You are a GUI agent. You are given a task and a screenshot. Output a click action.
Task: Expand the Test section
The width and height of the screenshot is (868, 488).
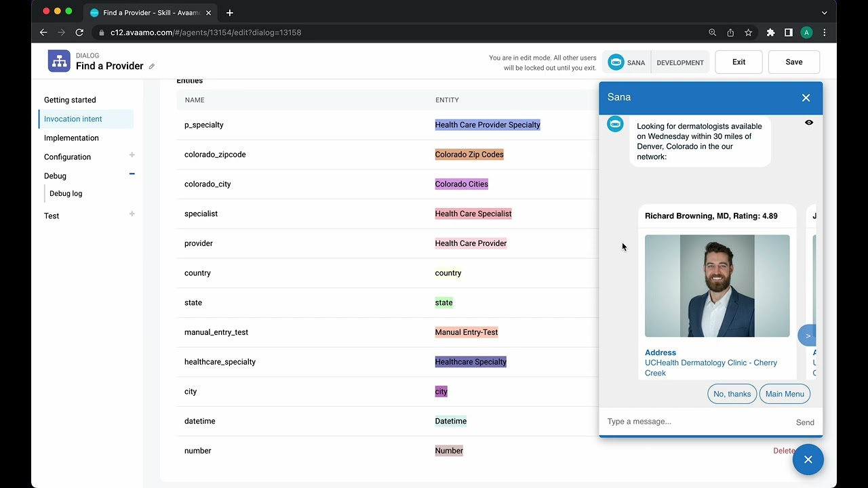[x=132, y=214]
